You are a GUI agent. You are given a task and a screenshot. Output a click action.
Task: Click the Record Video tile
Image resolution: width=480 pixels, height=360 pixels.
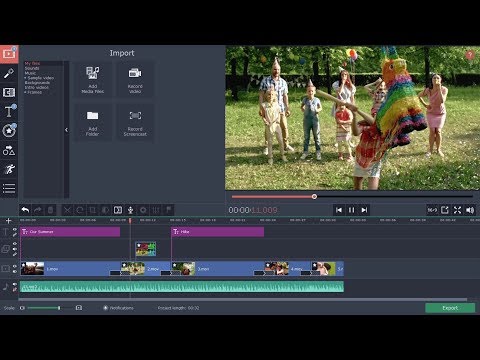tap(135, 79)
